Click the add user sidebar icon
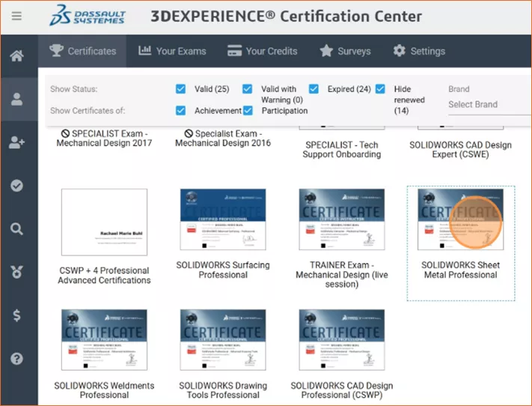 tap(16, 142)
